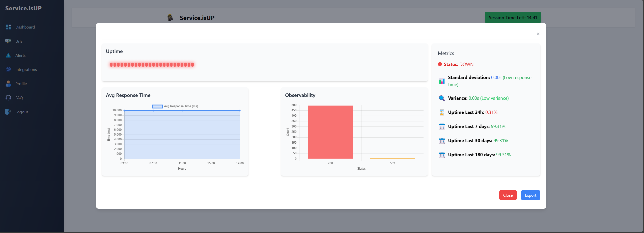This screenshot has width=644, height=233.
Task: Click the Dashboard grid icon in sidebar
Action: tap(8, 27)
